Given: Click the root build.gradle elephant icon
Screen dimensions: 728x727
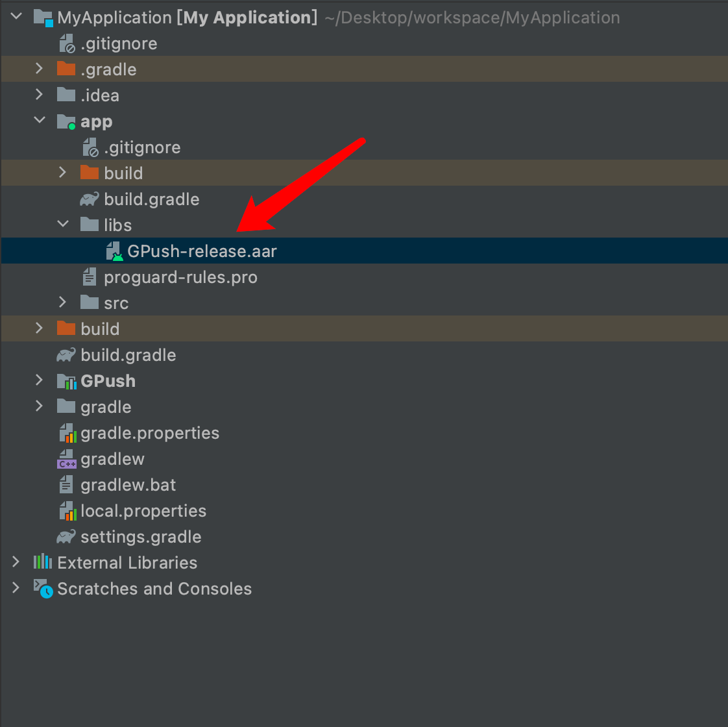Looking at the screenshot, I should coord(66,355).
